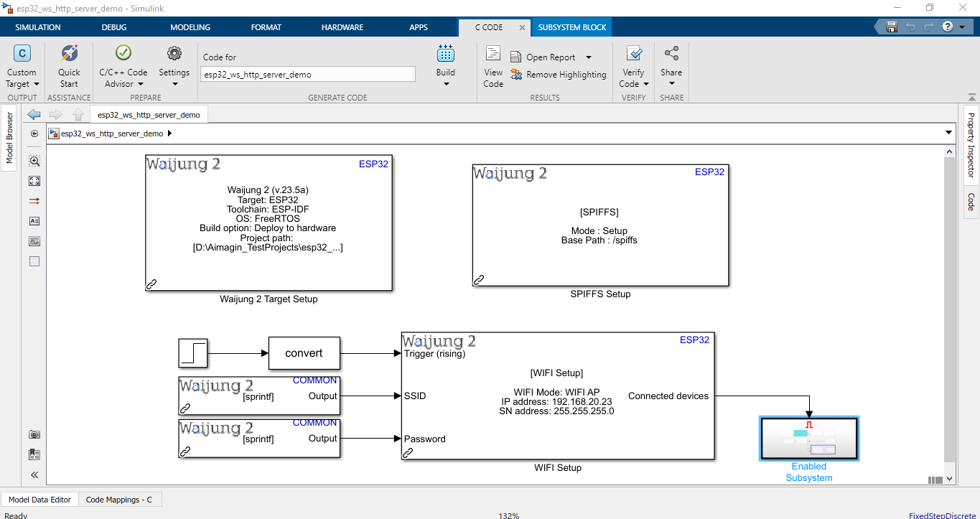This screenshot has height=519, width=980.
Task: Close the C CODE tab
Action: coord(523,28)
